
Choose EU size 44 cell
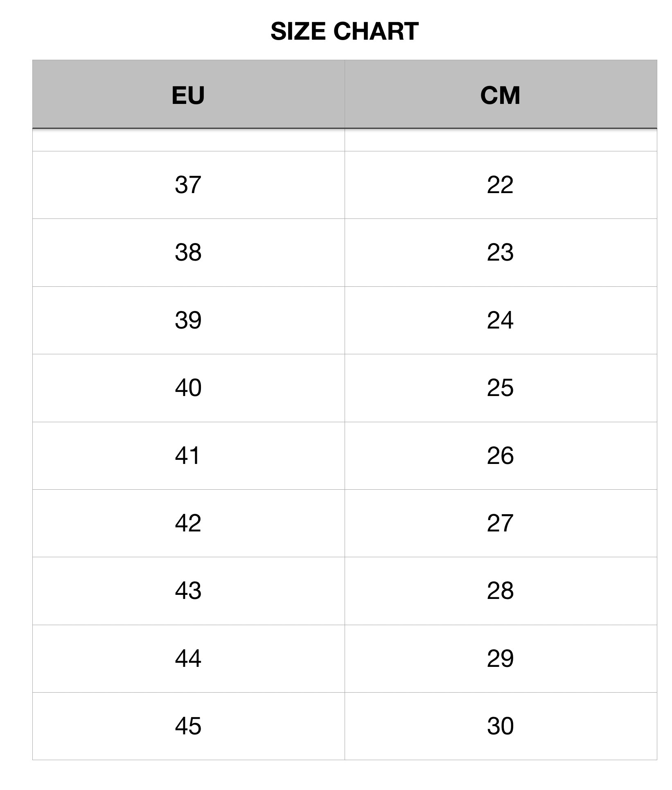pos(188,658)
